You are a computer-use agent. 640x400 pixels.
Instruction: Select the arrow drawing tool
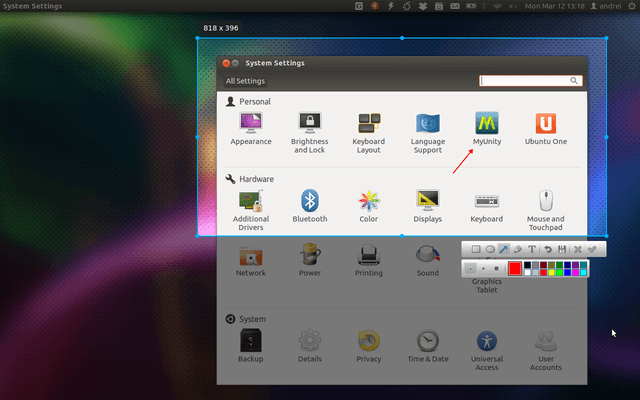(x=504, y=249)
